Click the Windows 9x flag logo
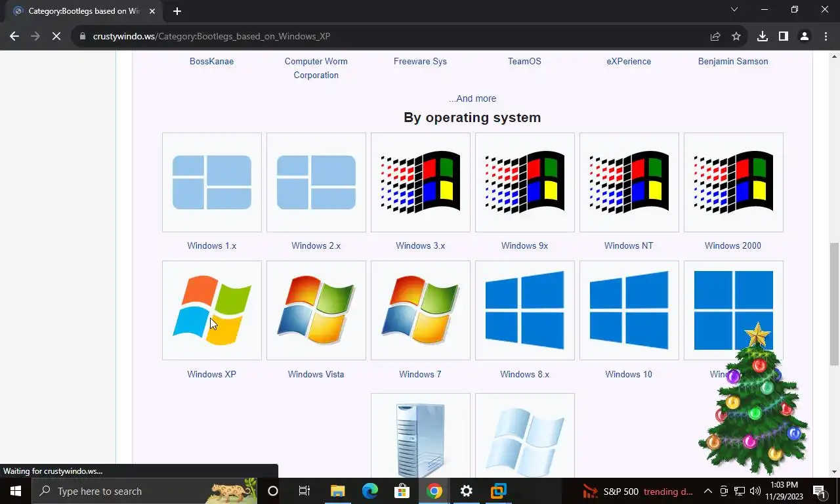 (x=525, y=182)
